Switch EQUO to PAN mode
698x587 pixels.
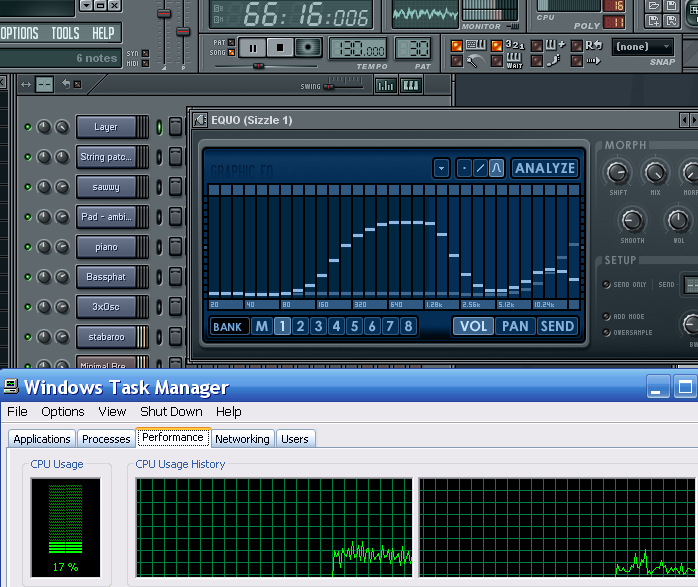pos(515,326)
